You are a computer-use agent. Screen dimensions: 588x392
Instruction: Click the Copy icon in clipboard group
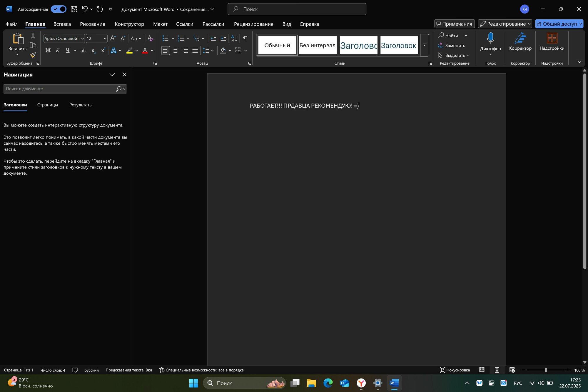pyautogui.click(x=33, y=45)
